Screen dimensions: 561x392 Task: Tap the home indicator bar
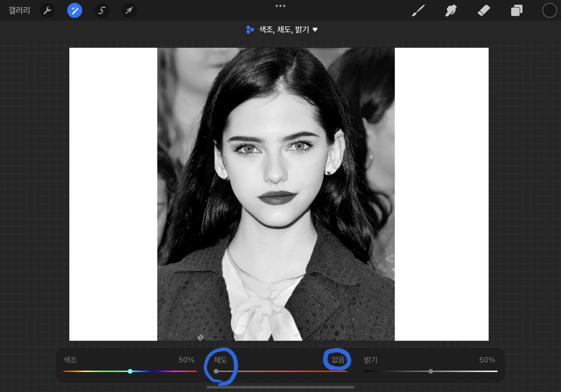(280, 387)
